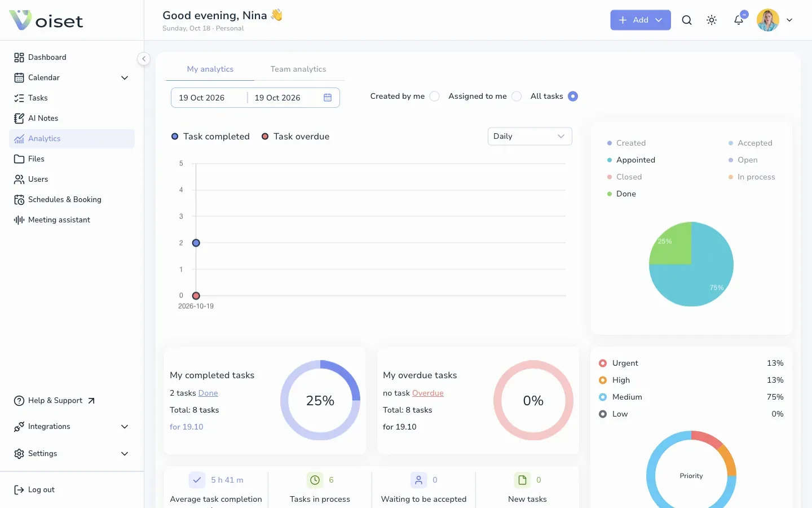
Task: Toggle Done status in pie legend
Action: (x=621, y=194)
